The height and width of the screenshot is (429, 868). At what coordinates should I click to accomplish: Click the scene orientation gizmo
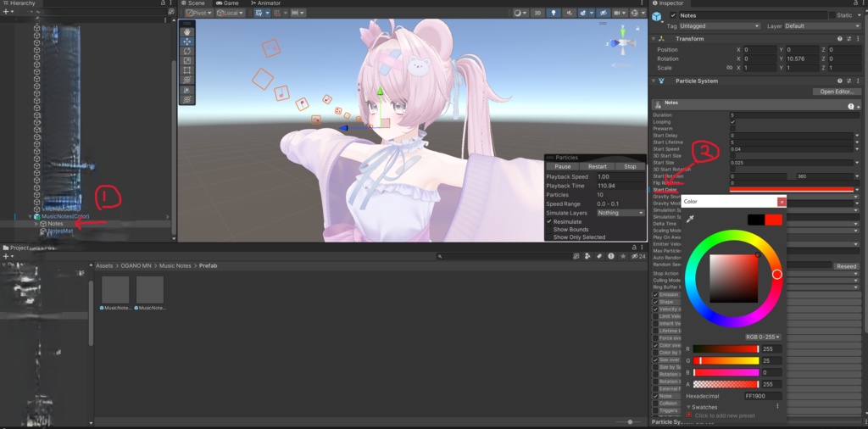click(x=623, y=42)
